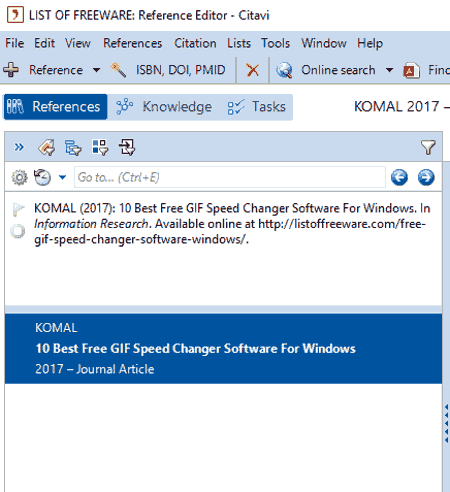
Task: Expand the Reference add dropdown arrow
Action: coord(96,70)
